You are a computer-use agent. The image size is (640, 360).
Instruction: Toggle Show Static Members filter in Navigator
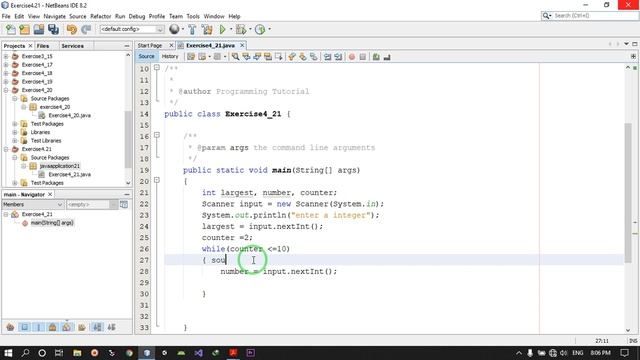(39, 327)
